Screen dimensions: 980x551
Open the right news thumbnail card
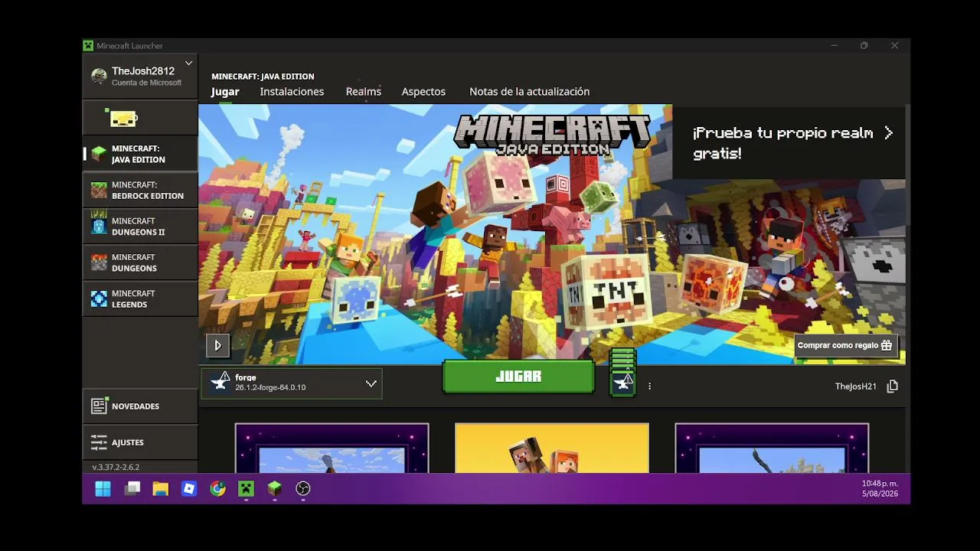coord(772,448)
